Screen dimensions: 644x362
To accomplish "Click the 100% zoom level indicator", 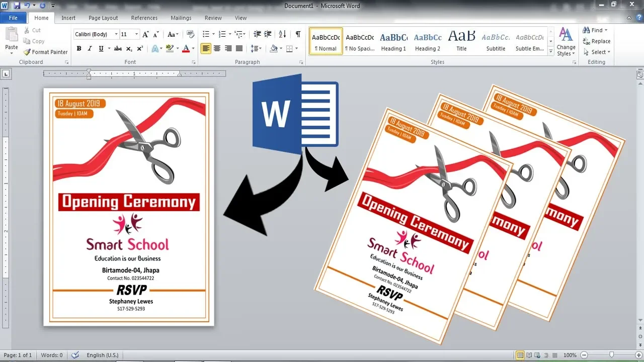I will click(570, 355).
